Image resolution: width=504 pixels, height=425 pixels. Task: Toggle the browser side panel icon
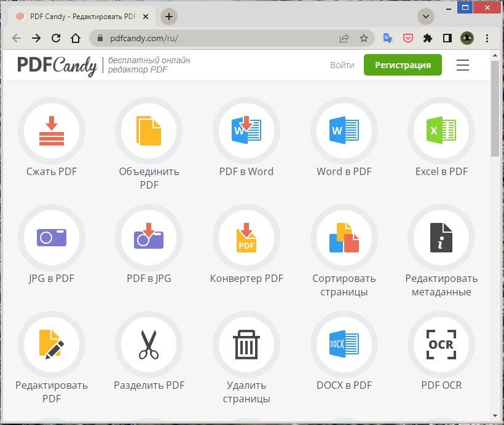click(447, 38)
